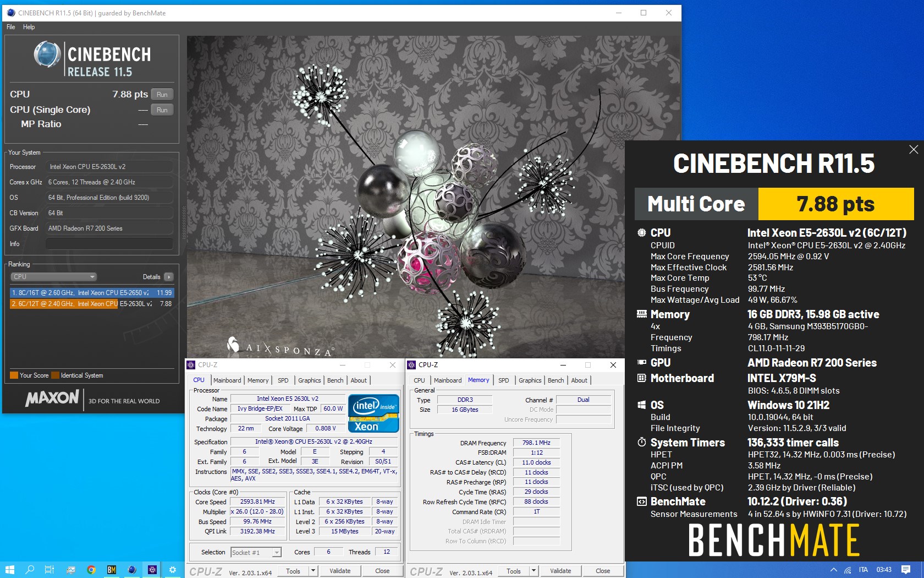Open the network status tray icon

(848, 570)
